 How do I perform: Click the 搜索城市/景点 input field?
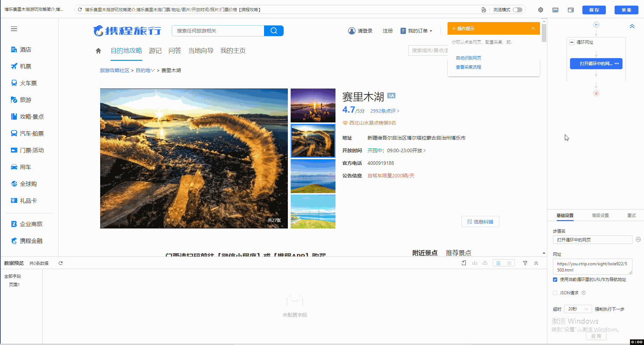(x=428, y=50)
